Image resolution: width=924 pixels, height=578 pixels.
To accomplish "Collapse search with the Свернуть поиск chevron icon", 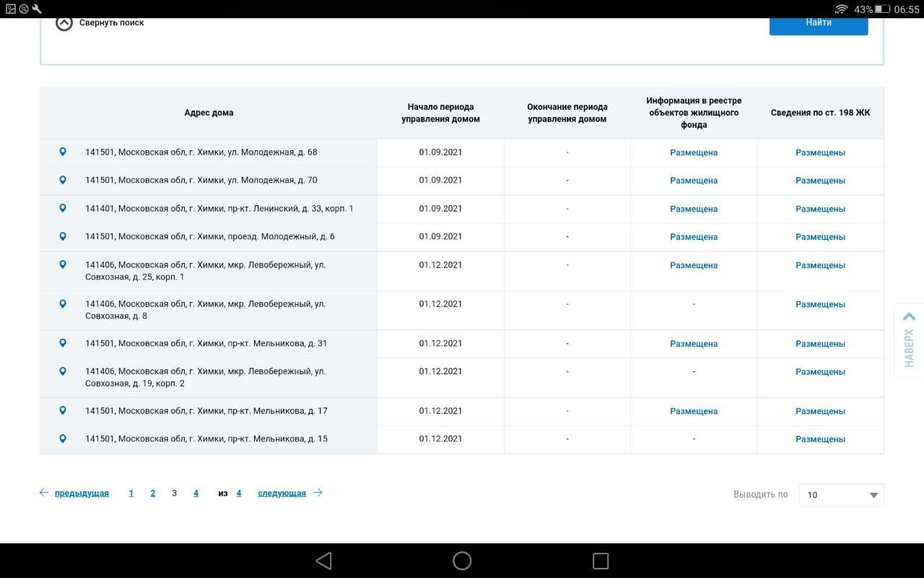I will point(64,23).
